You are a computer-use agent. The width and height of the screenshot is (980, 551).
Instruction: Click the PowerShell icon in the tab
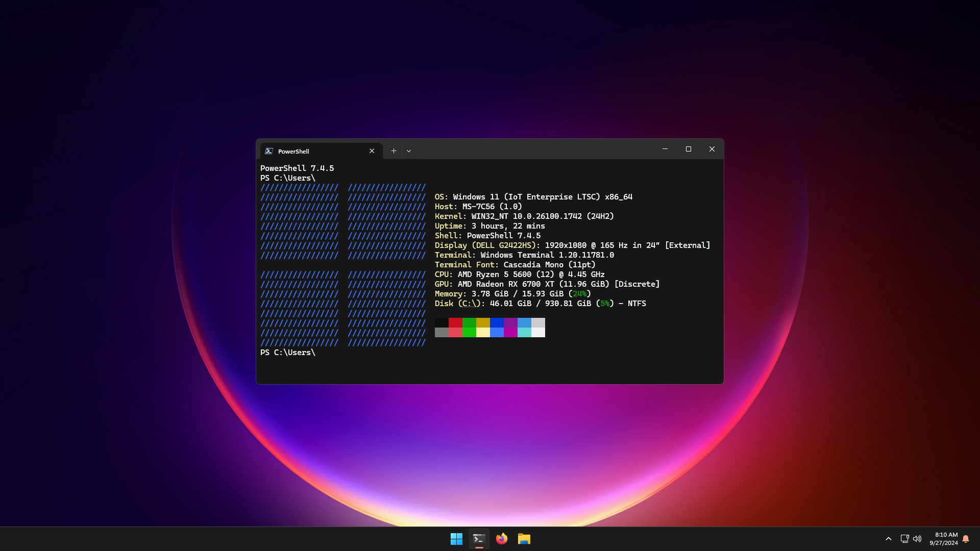click(x=269, y=151)
